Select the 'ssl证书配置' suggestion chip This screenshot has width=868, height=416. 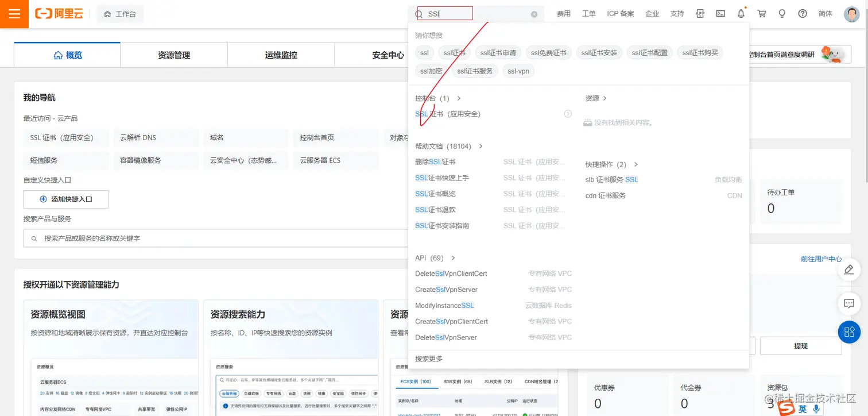(x=649, y=53)
